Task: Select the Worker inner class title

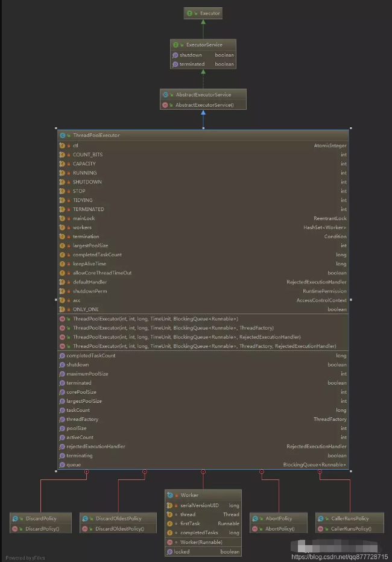Action: coord(189,495)
